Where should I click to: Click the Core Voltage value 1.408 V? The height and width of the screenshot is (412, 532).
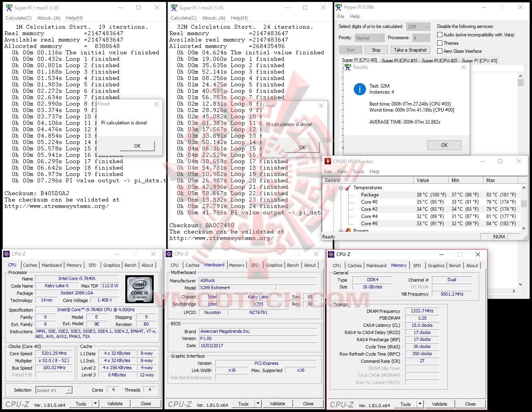click(105, 300)
